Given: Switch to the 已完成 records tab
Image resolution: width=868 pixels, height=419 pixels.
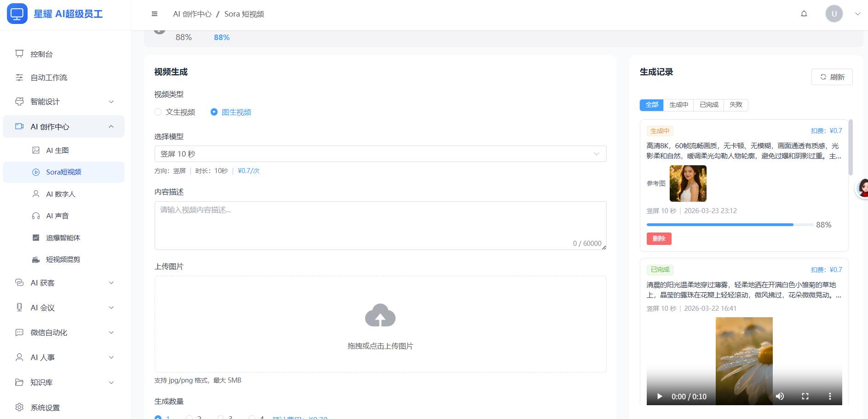Looking at the screenshot, I should [709, 105].
